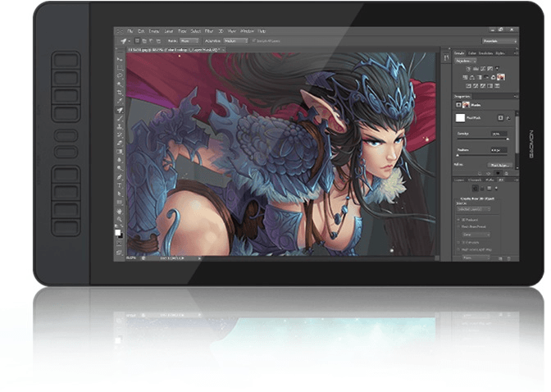
Task: Select the Rectangular Marquee tool
Action: click(120, 67)
